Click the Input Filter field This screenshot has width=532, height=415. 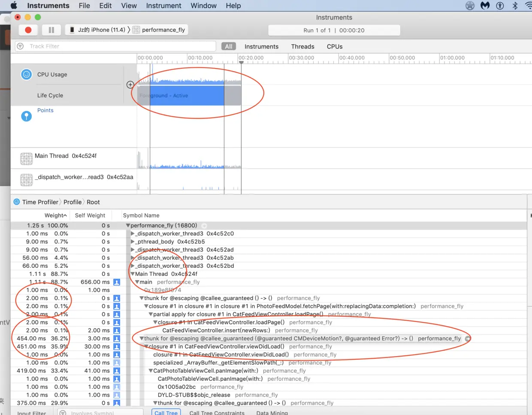click(x=32, y=413)
